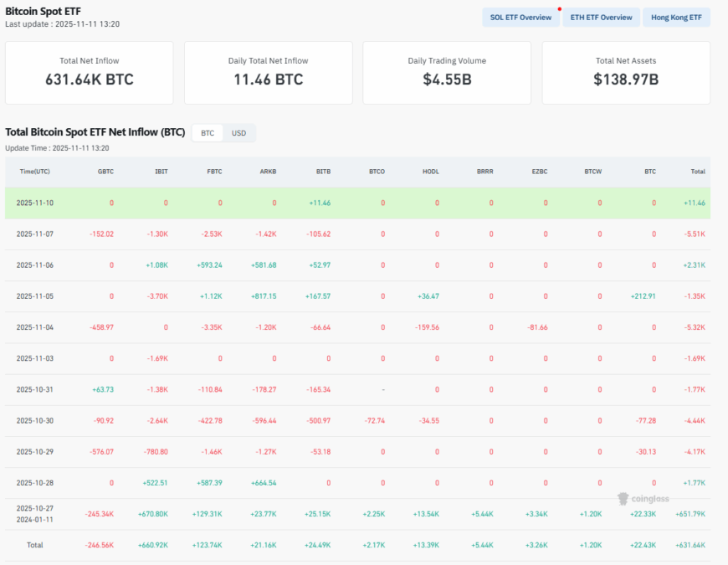Click the Total Net Assets card
Image resolution: width=728 pixels, height=565 pixels.
626,73
